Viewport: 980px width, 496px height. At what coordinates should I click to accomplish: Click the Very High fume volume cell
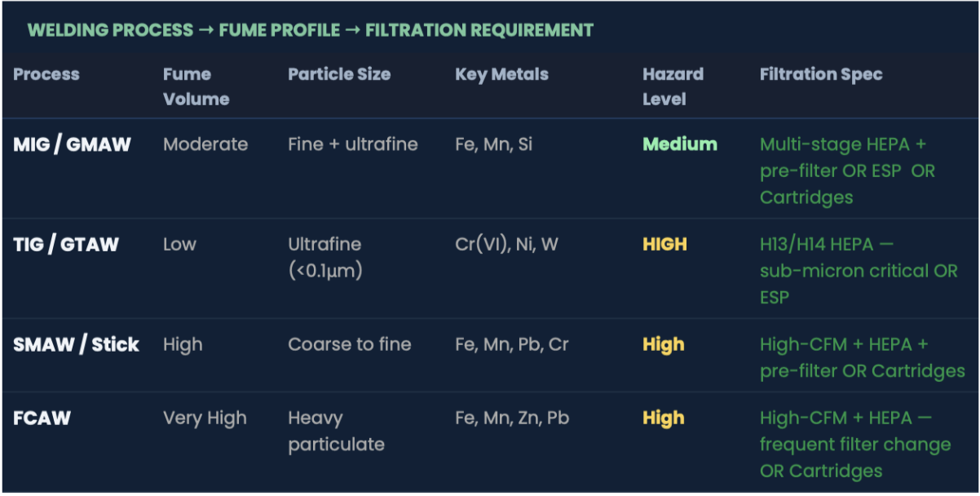(205, 418)
